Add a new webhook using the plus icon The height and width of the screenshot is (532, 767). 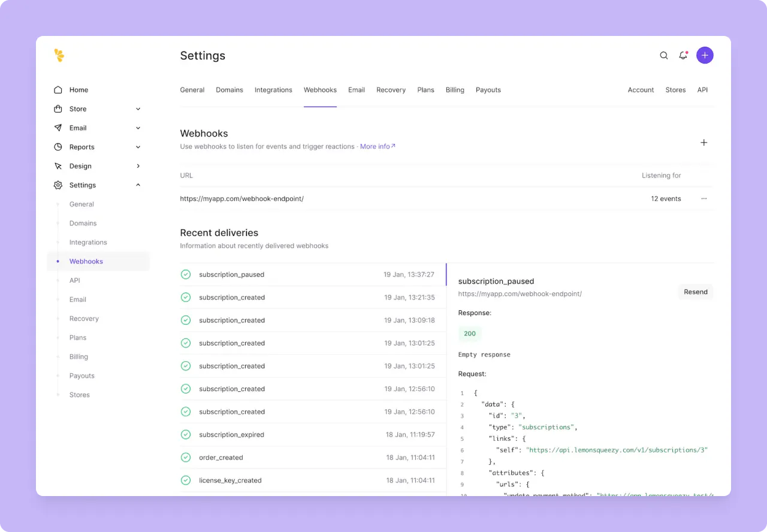pos(703,143)
